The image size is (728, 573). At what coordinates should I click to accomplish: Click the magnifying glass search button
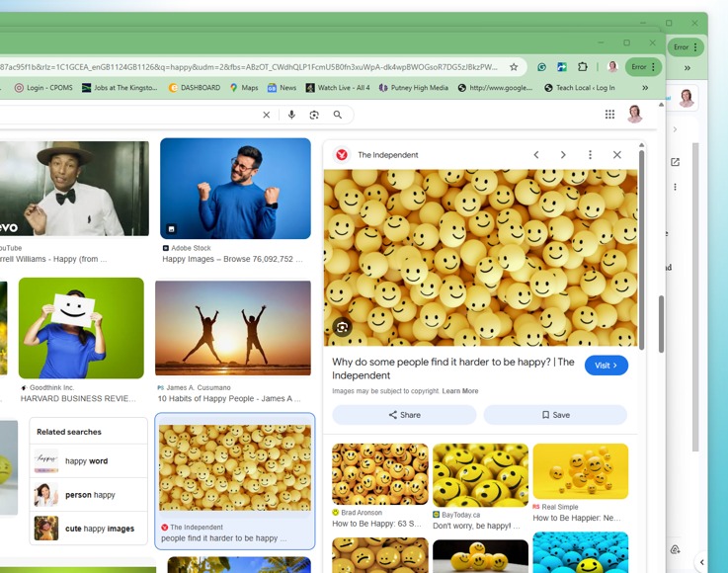pyautogui.click(x=338, y=115)
